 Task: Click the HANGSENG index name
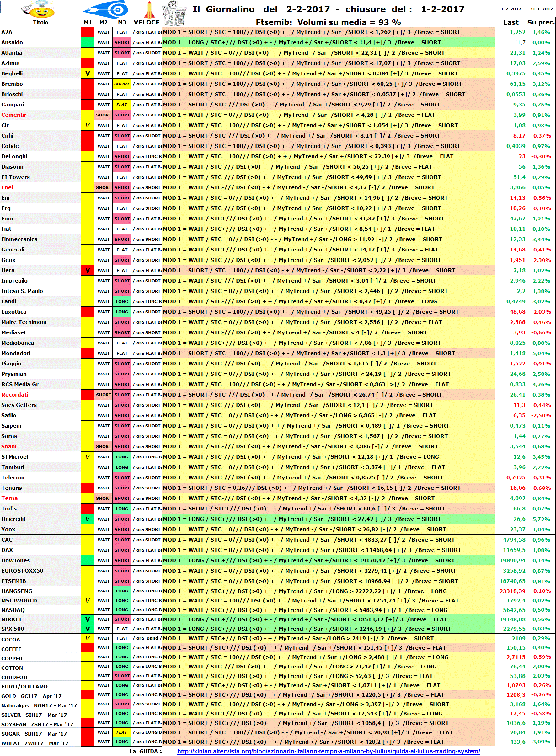point(17,591)
